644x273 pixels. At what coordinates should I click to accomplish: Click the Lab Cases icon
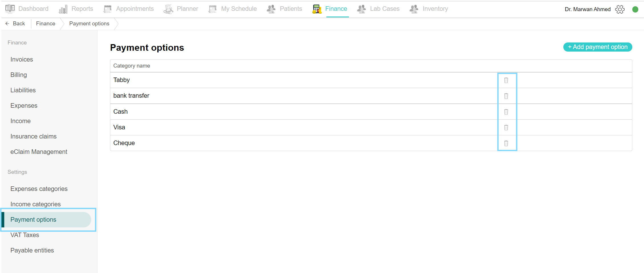(361, 9)
